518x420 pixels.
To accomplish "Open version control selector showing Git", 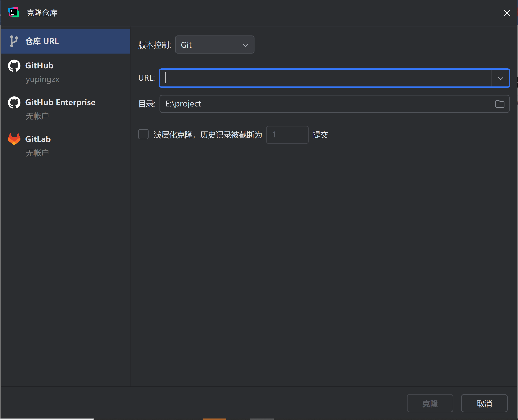I will tap(214, 45).
